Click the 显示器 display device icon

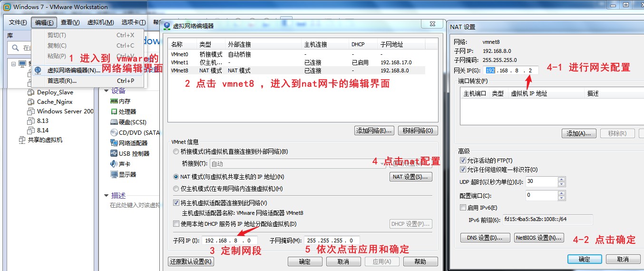click(x=114, y=174)
